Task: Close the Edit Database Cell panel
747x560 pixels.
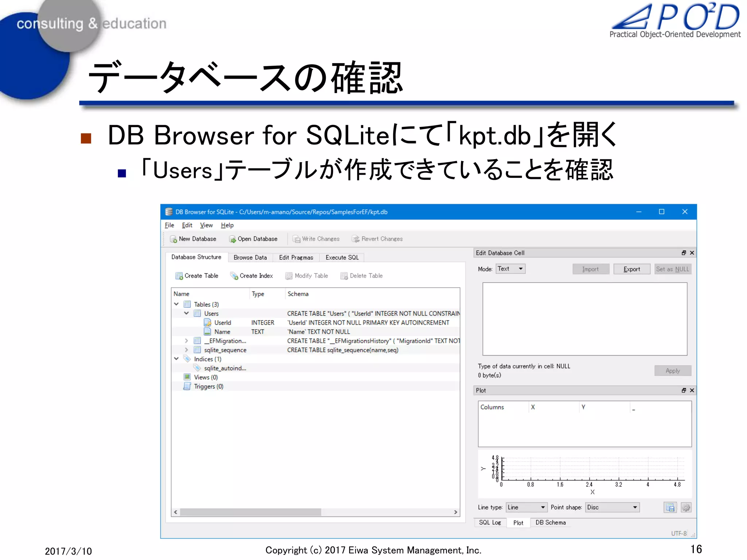Action: pyautogui.click(x=692, y=253)
